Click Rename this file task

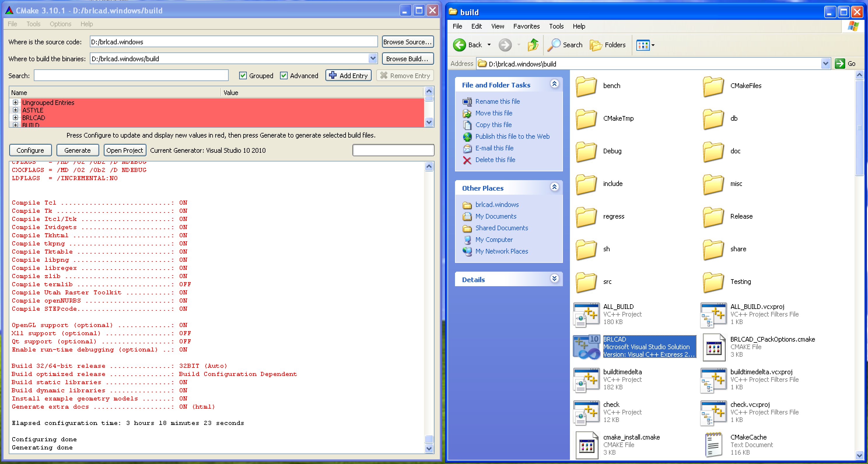tap(497, 101)
